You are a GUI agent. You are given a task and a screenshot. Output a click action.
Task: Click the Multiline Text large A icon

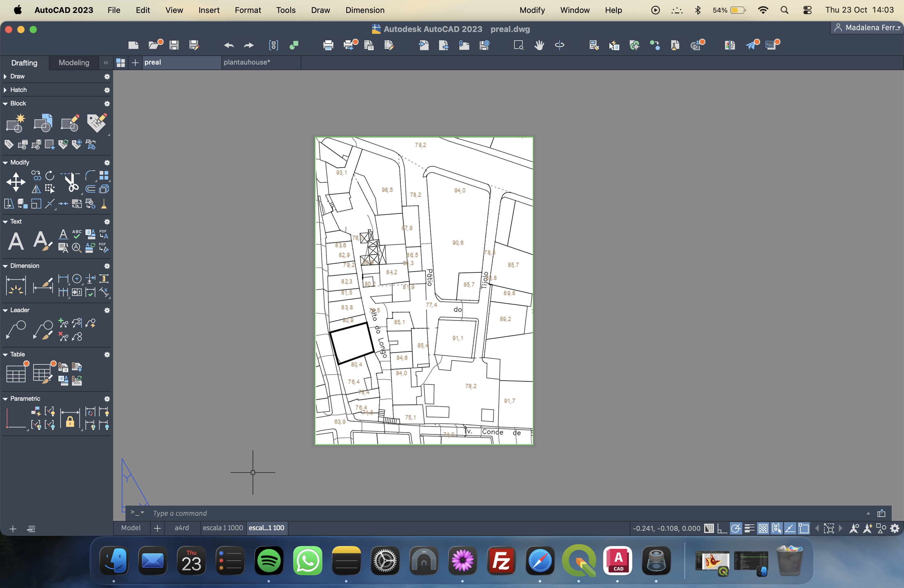16,241
